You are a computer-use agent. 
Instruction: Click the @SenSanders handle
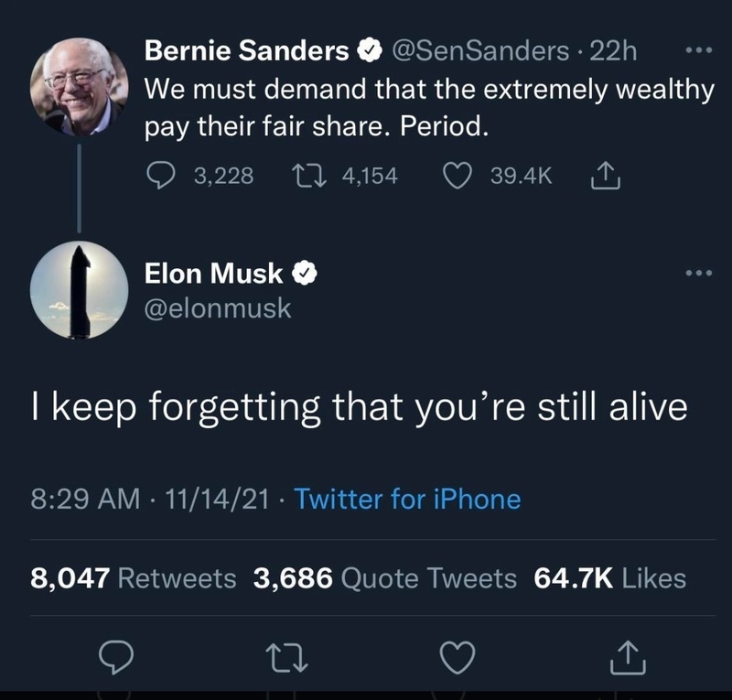(480, 52)
